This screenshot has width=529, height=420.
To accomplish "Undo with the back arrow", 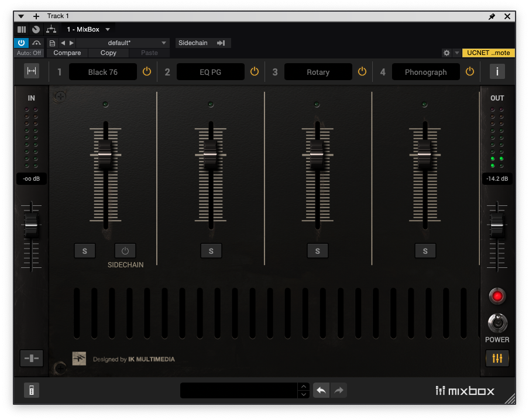I will coord(321,390).
